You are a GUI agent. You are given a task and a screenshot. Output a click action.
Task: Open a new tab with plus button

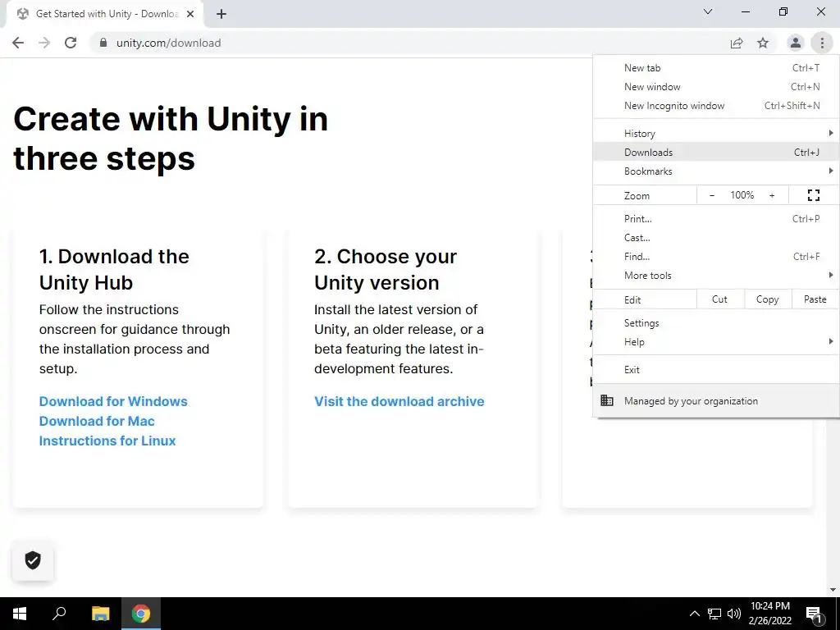[221, 14]
